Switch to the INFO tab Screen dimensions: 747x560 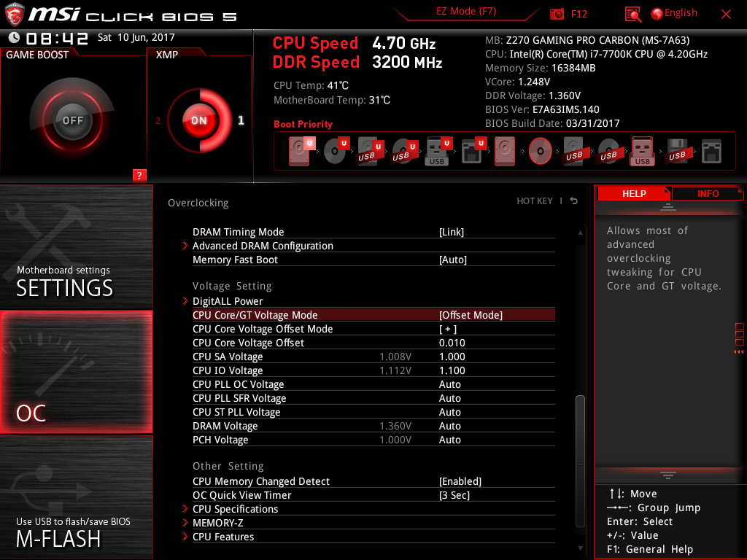[x=708, y=194]
